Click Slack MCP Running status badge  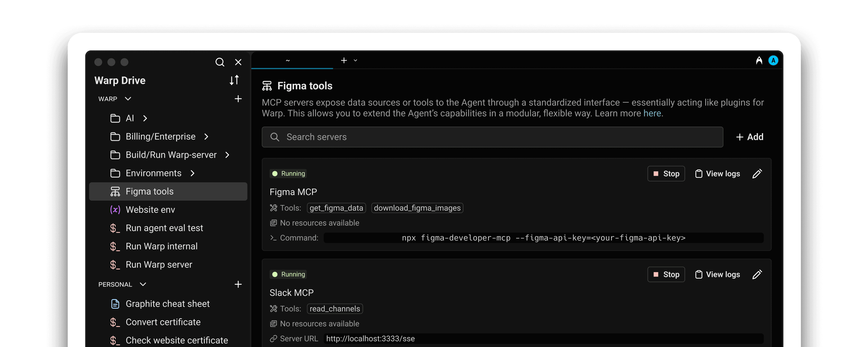pos(288,274)
